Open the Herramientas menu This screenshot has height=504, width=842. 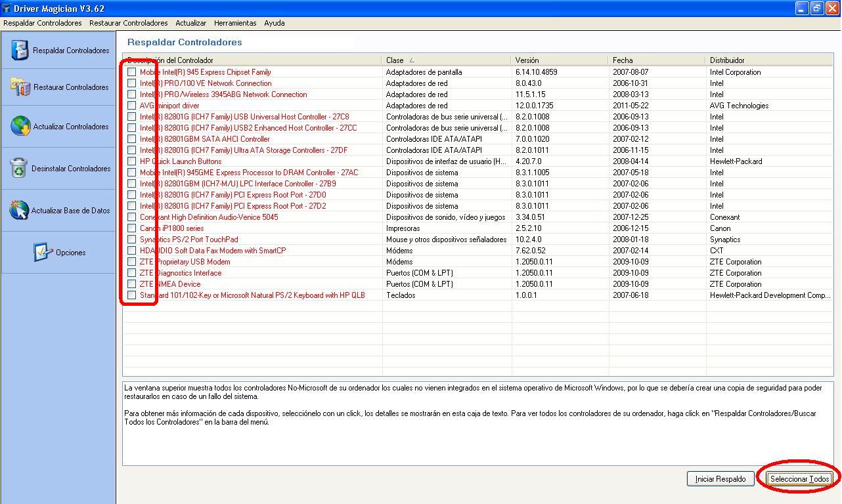click(235, 23)
